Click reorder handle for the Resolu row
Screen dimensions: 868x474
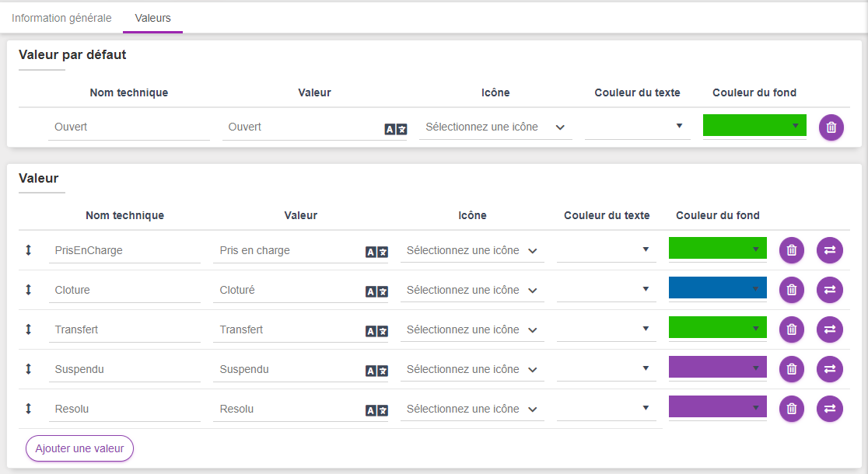tap(29, 409)
